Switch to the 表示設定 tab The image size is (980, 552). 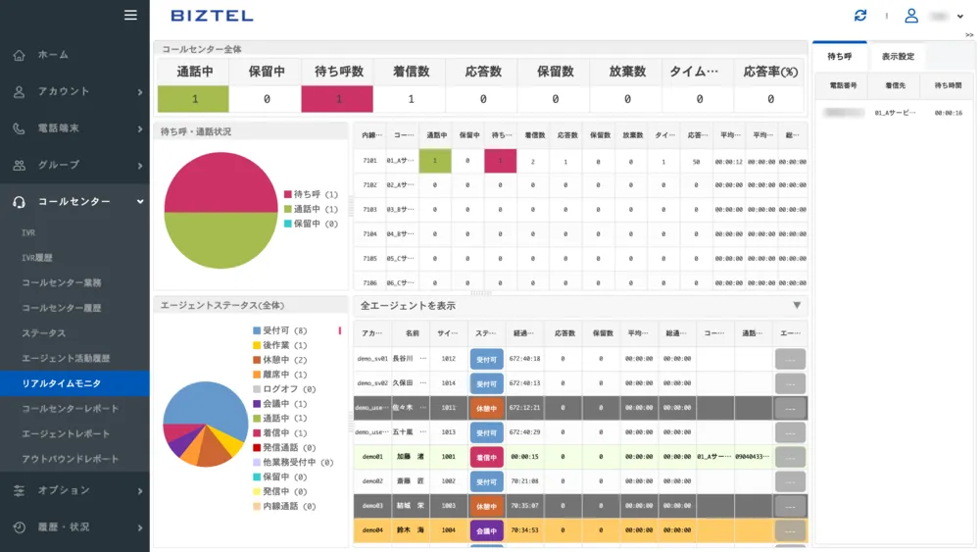tap(898, 57)
